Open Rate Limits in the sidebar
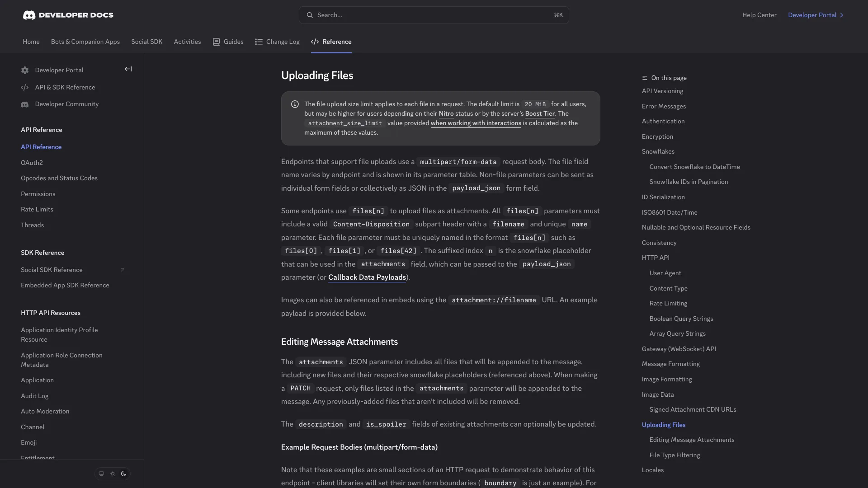This screenshot has height=488, width=868. (x=37, y=209)
